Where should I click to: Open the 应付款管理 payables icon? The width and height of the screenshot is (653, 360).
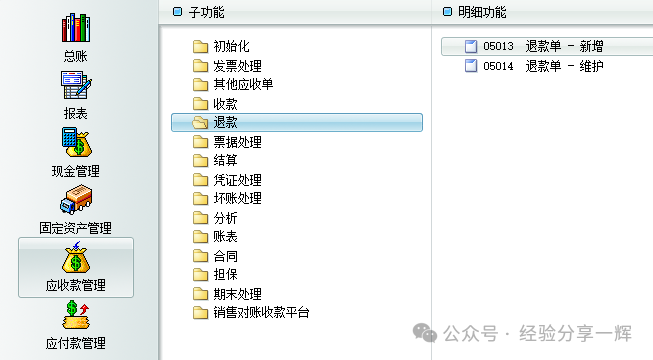(x=76, y=315)
